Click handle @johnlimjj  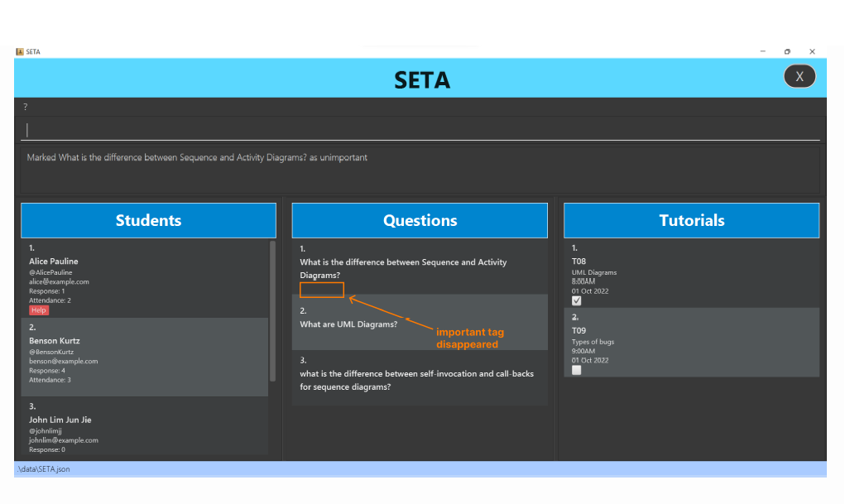46,431
